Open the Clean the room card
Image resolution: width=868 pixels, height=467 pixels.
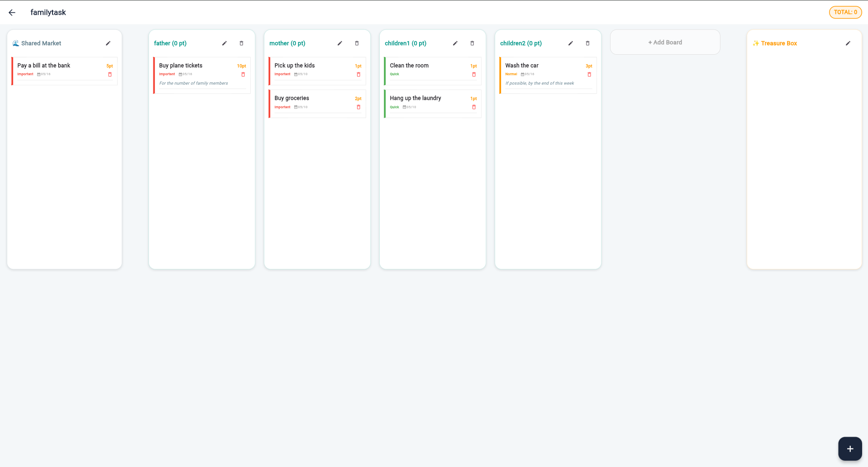433,71
